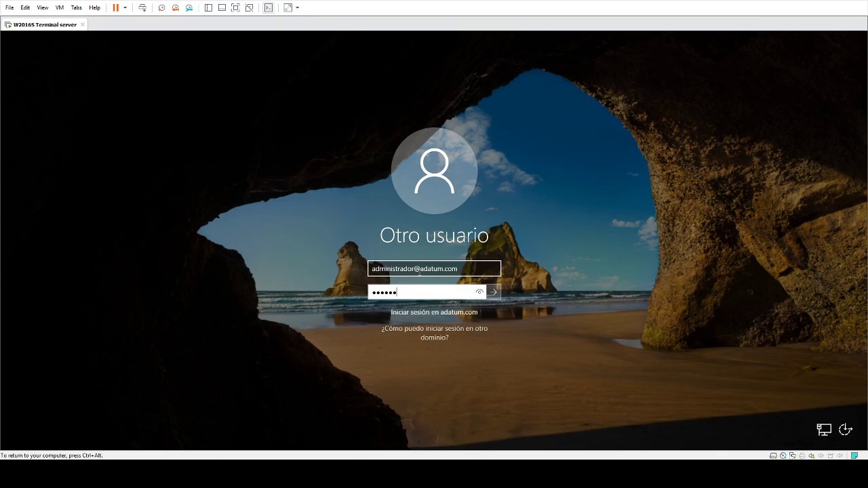The image size is (868, 488).
Task: Open the VM menu
Action: (60, 7)
